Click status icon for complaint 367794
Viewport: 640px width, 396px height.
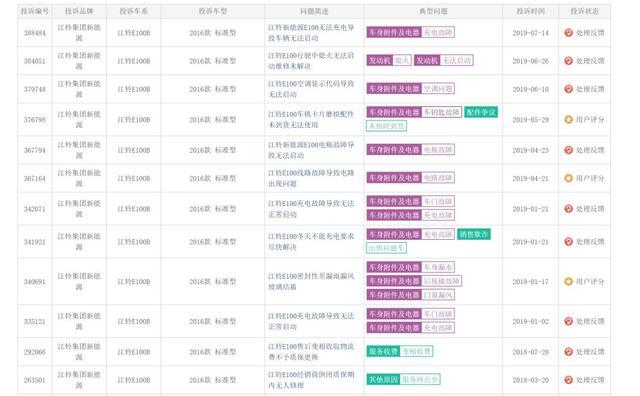568,150
